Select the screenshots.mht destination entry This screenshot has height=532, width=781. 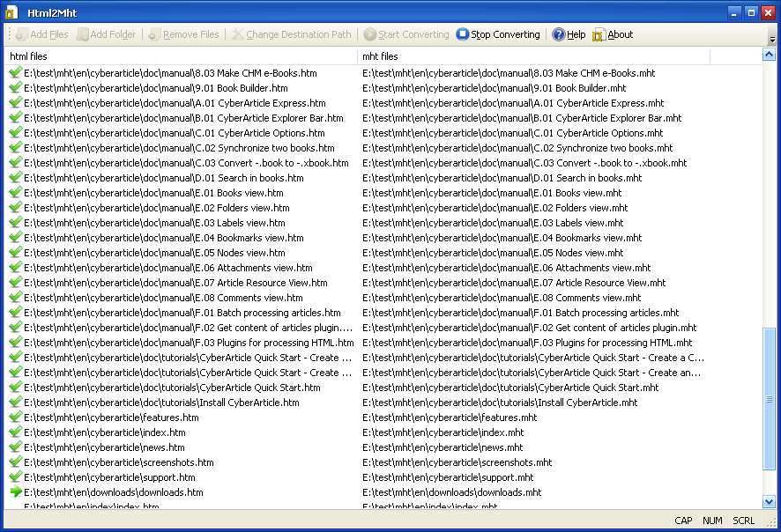(x=457, y=462)
